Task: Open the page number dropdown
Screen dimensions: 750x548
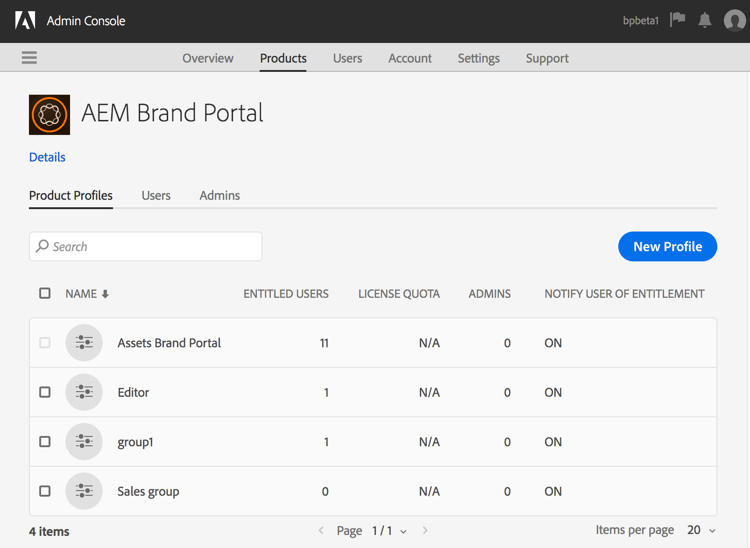Action: (x=389, y=531)
